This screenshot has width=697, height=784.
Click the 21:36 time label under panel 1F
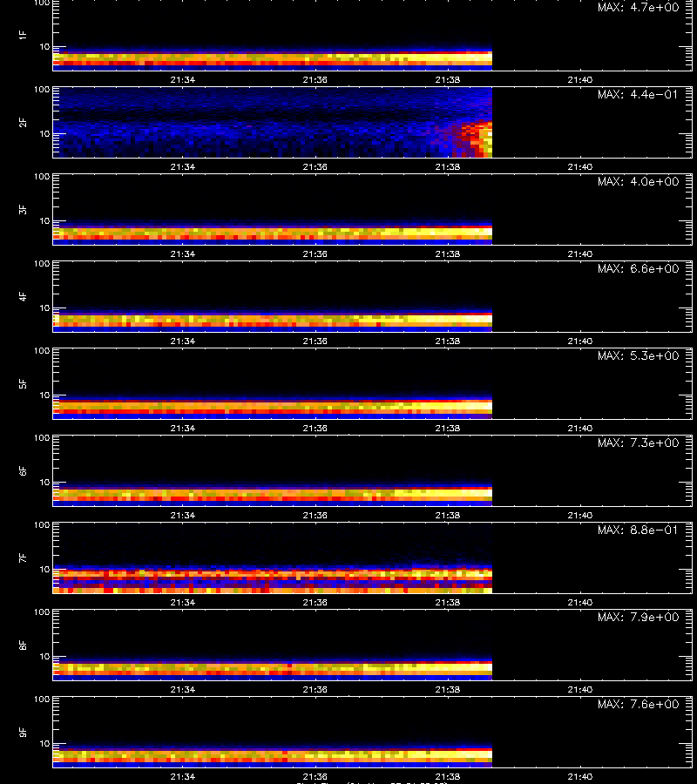pos(315,79)
